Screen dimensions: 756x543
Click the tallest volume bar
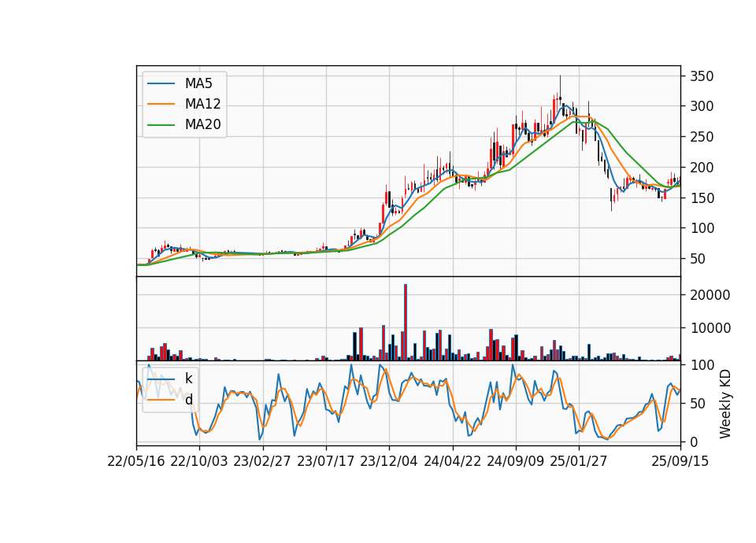point(406,323)
